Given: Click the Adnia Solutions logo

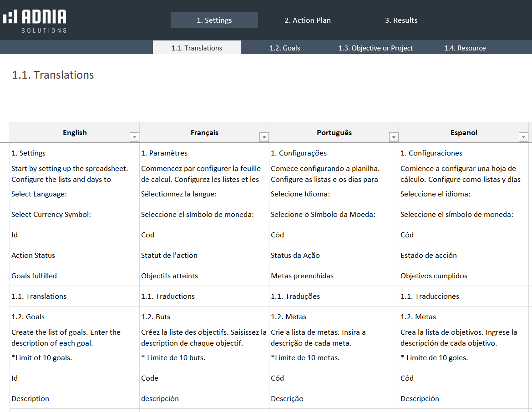Looking at the screenshot, I should tap(35, 21).
